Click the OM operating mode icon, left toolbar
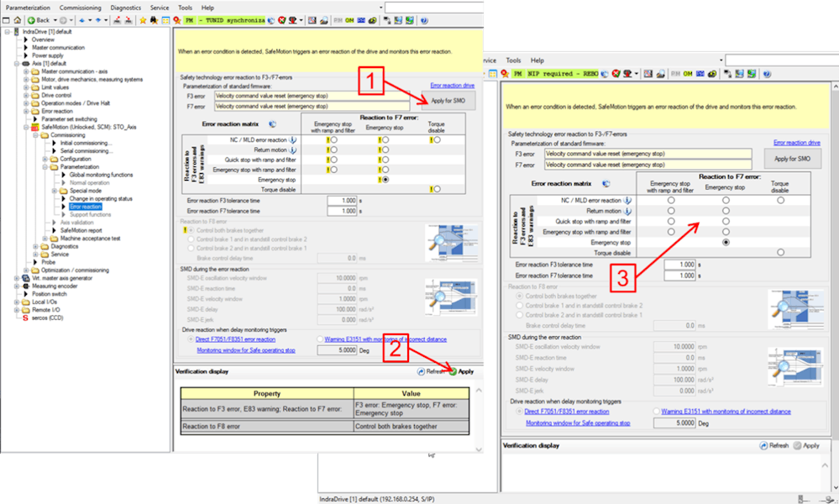Screen dimensions: 839x504 (349, 20)
